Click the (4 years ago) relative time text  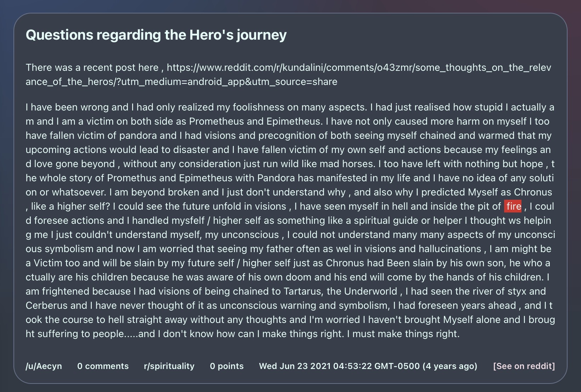pyautogui.click(x=450, y=366)
